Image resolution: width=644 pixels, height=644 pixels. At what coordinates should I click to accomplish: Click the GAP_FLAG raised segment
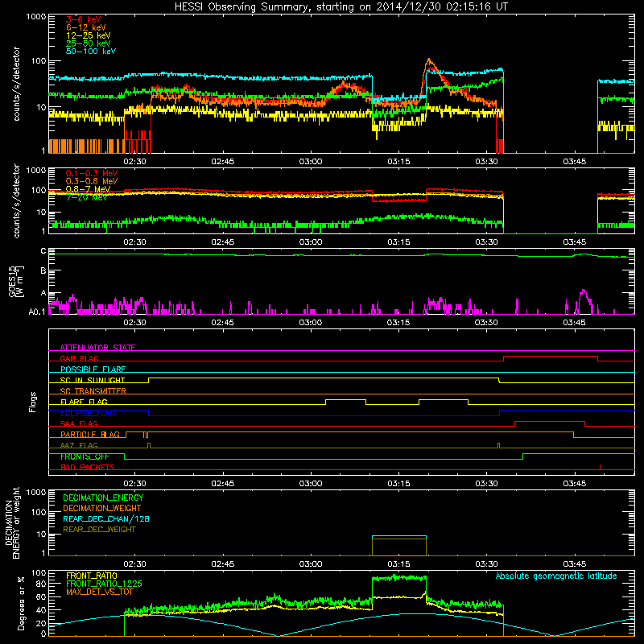[551, 357]
